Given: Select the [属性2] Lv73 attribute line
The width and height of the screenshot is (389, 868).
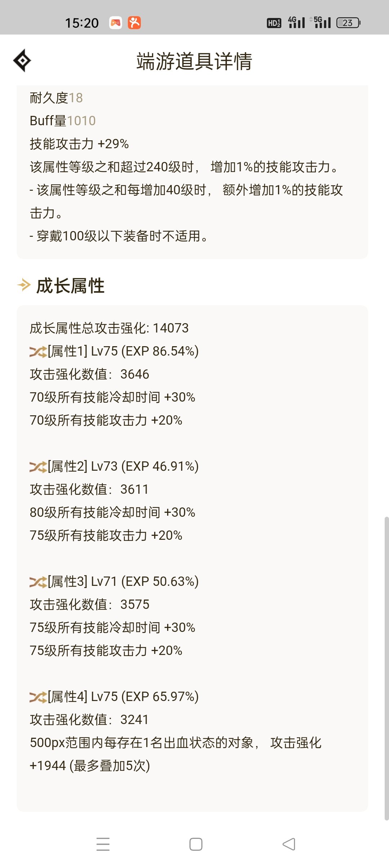Looking at the screenshot, I should coord(122,466).
